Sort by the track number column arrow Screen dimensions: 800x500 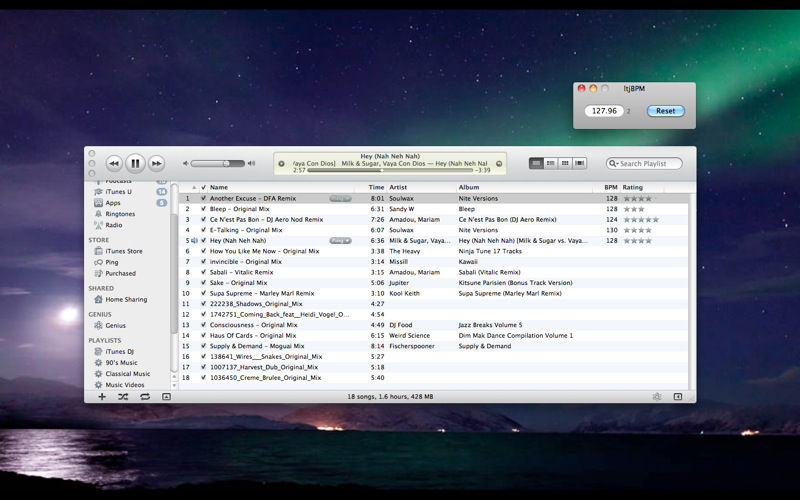pos(194,188)
